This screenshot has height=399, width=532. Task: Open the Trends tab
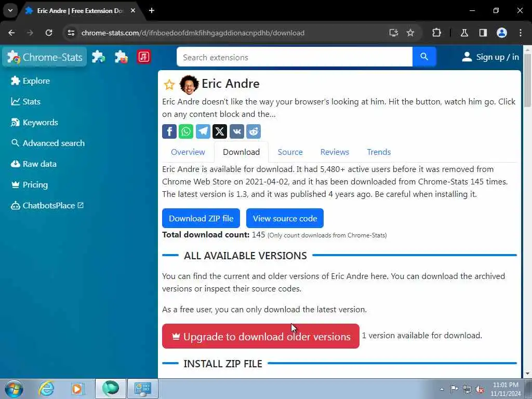coord(379,152)
